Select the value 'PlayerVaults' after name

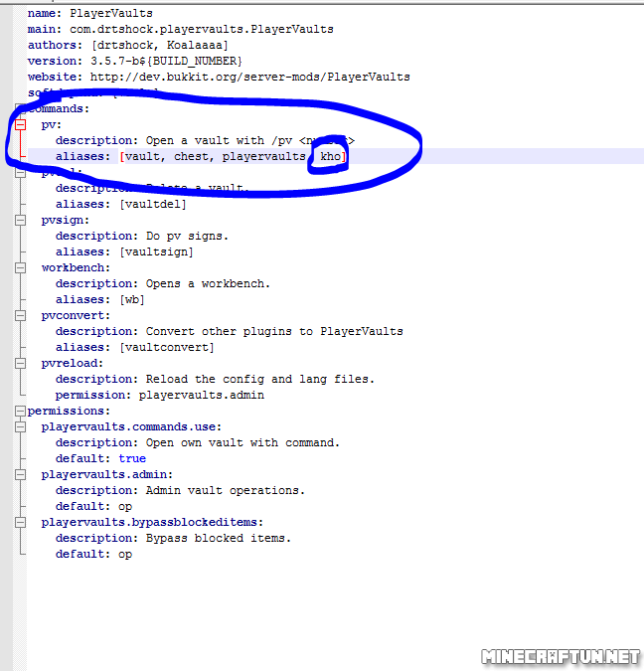pos(111,13)
